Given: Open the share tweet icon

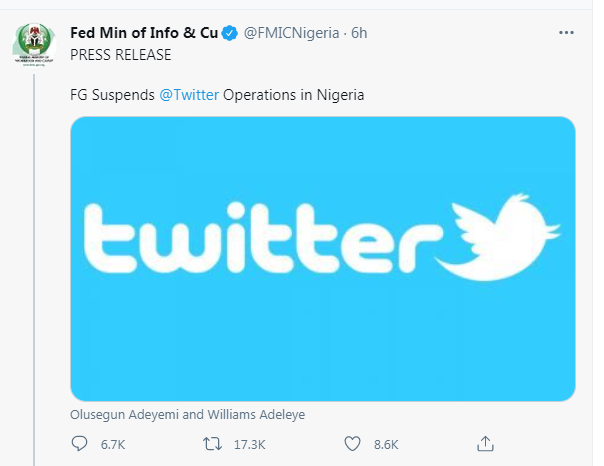Looking at the screenshot, I should [x=485, y=444].
